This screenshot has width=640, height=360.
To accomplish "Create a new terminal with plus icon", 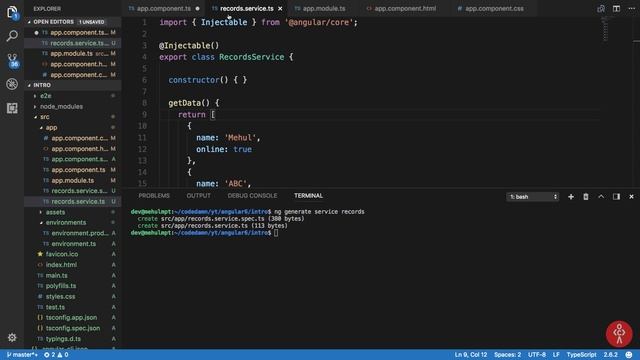I will tap(571, 197).
